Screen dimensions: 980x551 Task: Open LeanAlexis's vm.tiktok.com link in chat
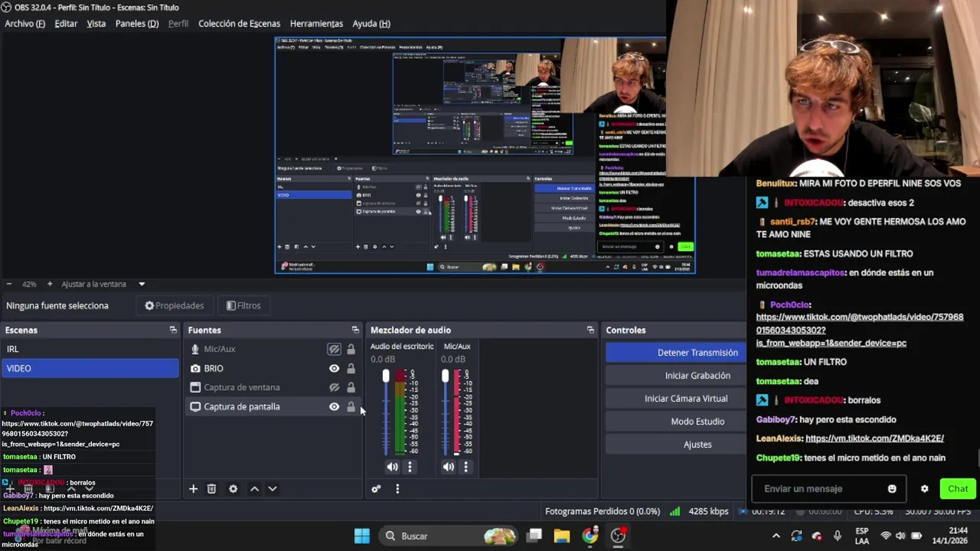coord(874,439)
